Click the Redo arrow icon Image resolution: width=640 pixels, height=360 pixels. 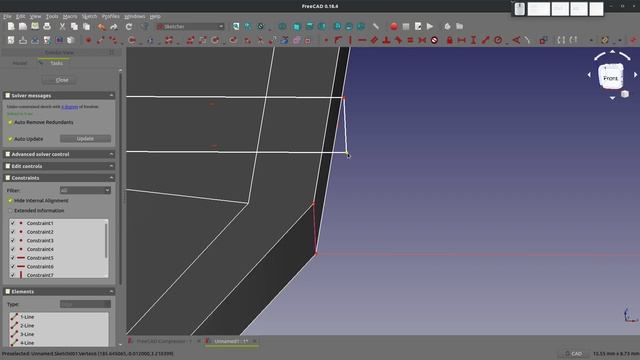click(x=114, y=27)
